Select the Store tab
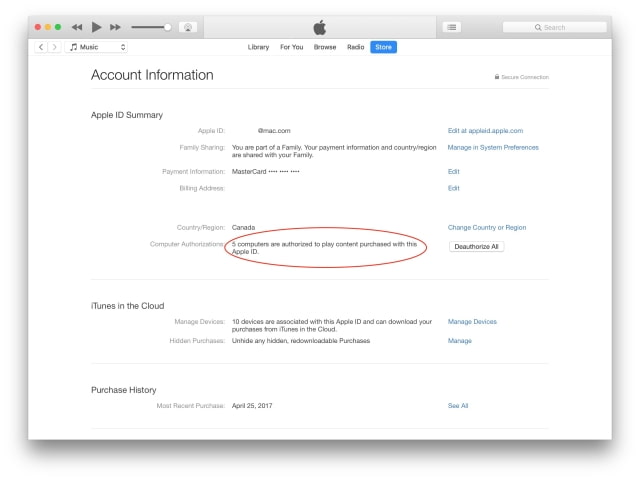The height and width of the screenshot is (480, 640). pos(383,47)
